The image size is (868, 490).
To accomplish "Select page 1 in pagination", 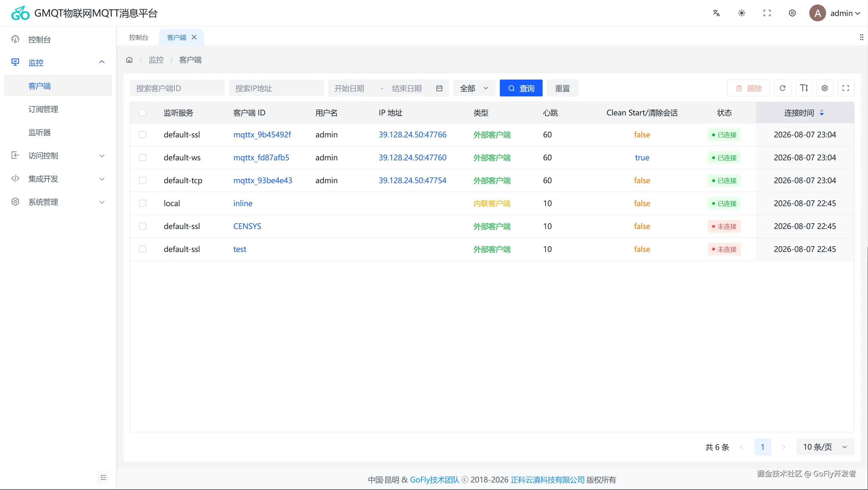I will [763, 447].
